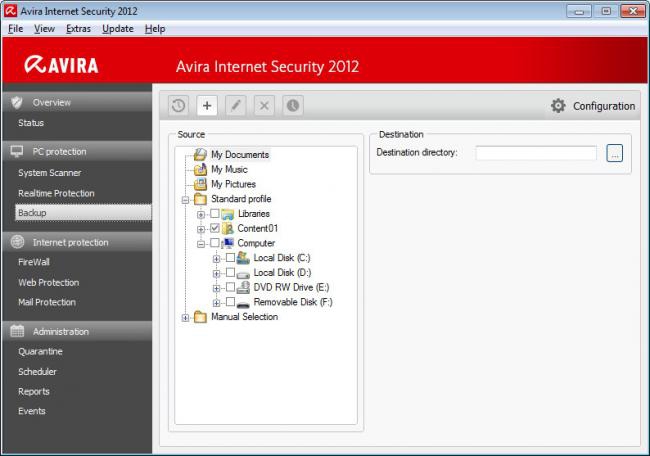Viewport: 650px width, 456px height.
Task: Click the plus icon to add backup profile
Action: click(207, 106)
